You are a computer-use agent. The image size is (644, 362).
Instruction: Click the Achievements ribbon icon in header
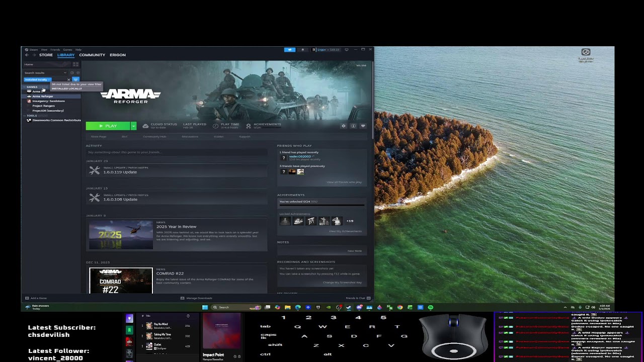249,126
